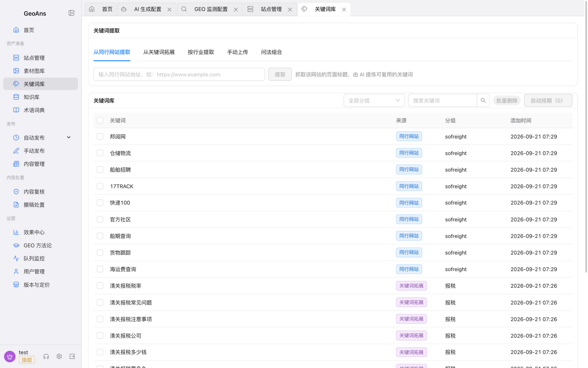This screenshot has width=588, height=368.
Task: Click the logout icon at sidebar bottom
Action: point(72,357)
